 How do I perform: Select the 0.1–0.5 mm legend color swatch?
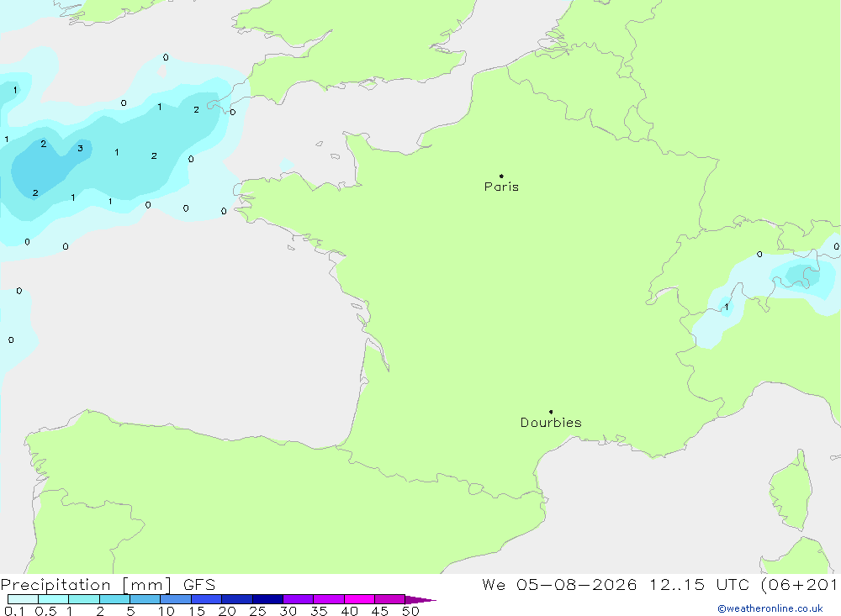[x=23, y=599]
